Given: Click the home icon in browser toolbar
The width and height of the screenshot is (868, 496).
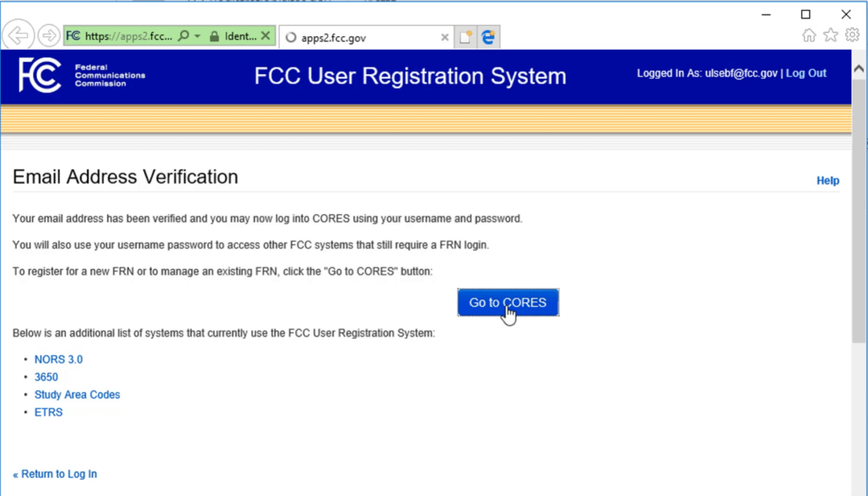Looking at the screenshot, I should (x=809, y=34).
